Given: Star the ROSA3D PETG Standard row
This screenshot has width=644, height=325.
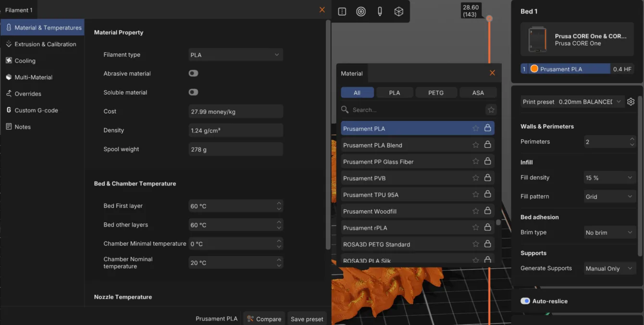Looking at the screenshot, I should pyautogui.click(x=475, y=244).
